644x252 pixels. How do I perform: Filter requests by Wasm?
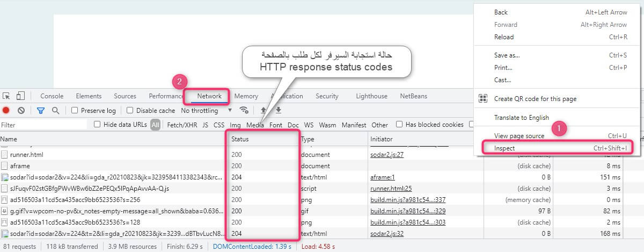327,125
